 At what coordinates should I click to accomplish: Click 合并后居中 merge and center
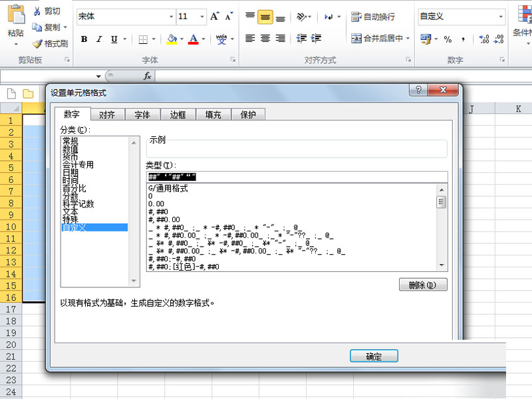click(377, 39)
